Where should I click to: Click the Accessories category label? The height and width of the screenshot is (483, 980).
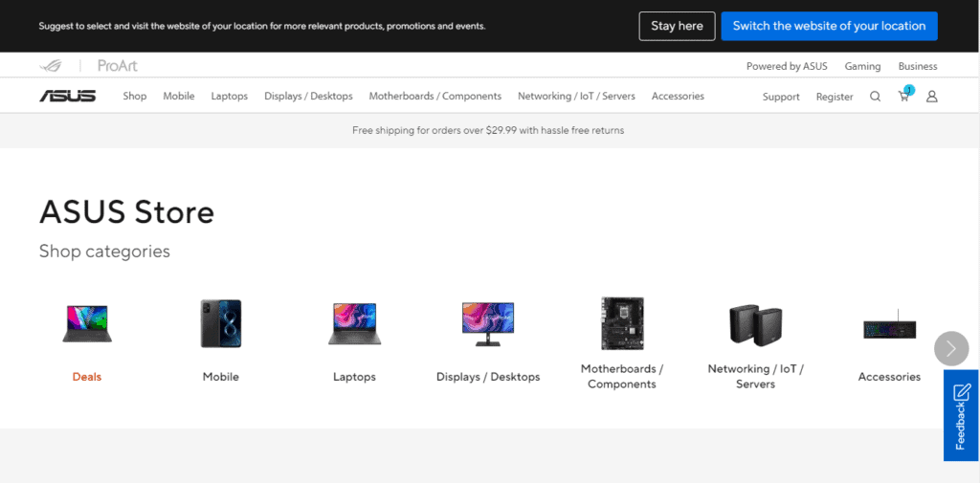tap(889, 377)
